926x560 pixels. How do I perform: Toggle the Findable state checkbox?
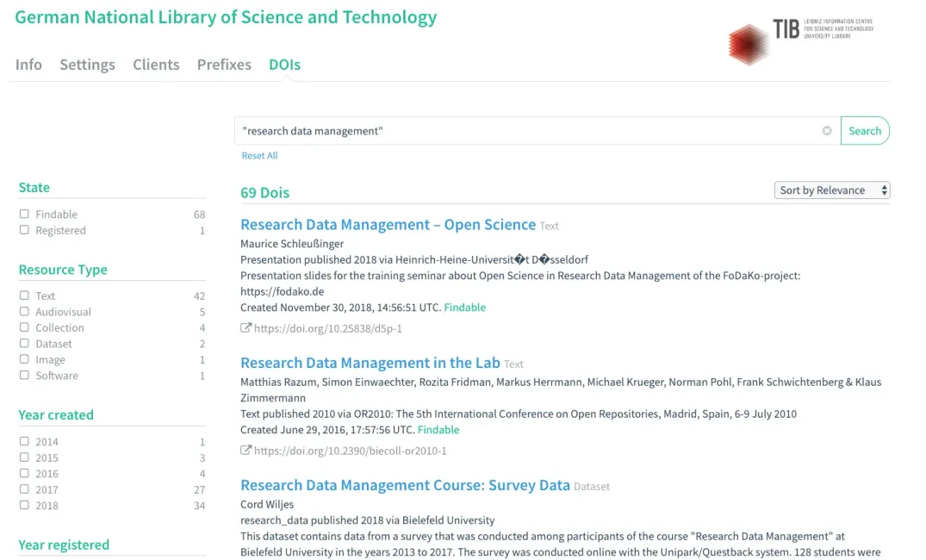pyautogui.click(x=24, y=215)
